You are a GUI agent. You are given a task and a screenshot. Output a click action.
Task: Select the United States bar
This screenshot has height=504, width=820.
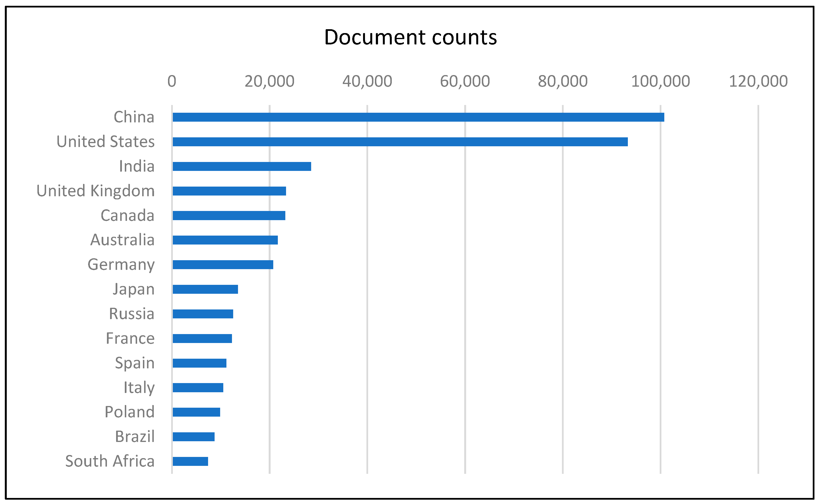[x=400, y=142]
